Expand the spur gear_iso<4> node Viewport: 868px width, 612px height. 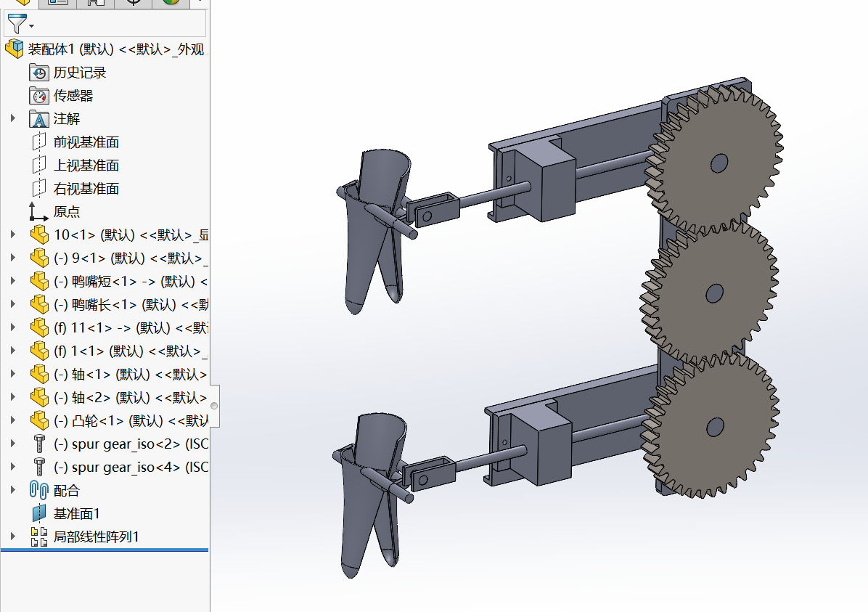[13, 468]
